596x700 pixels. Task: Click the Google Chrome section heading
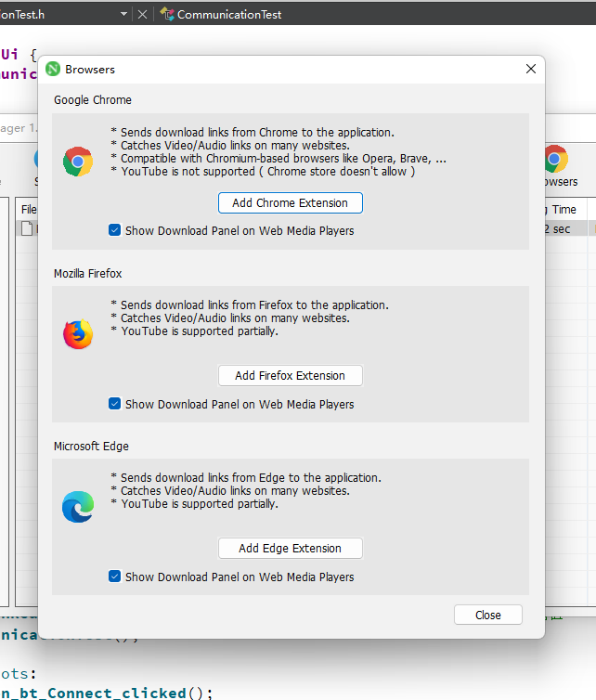click(93, 100)
